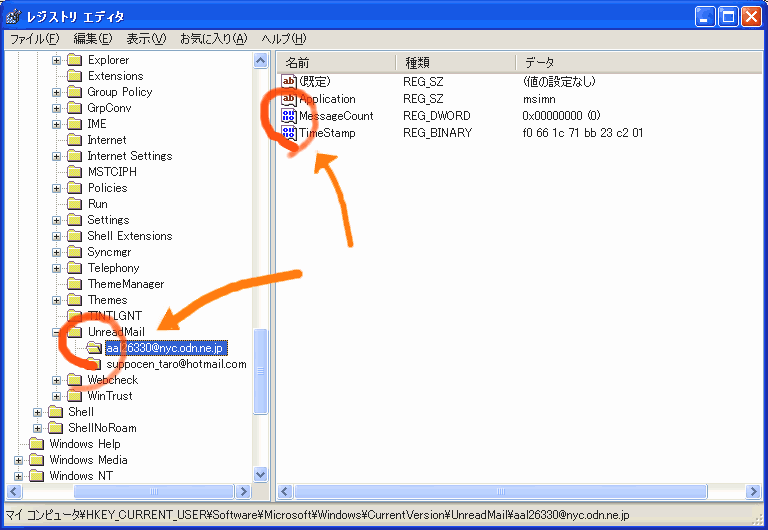768x530 pixels.
Task: Click the Settings folder icon
Action: [x=74, y=220]
